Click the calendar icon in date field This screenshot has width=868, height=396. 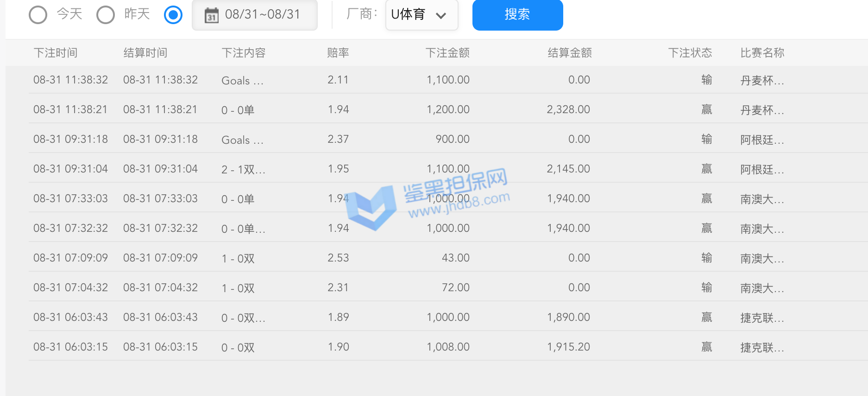[212, 15]
